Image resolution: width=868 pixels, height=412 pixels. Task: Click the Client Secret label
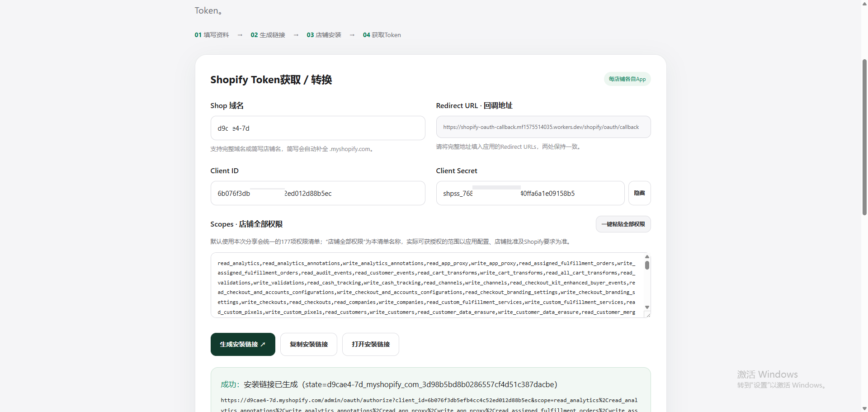click(457, 171)
